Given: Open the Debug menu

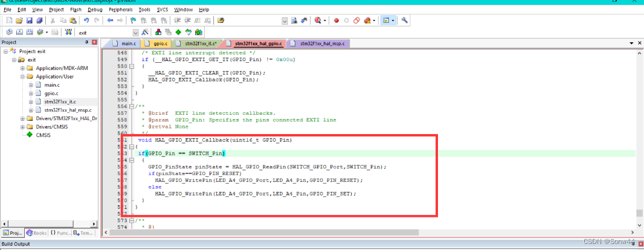Looking at the screenshot, I should click(x=95, y=10).
